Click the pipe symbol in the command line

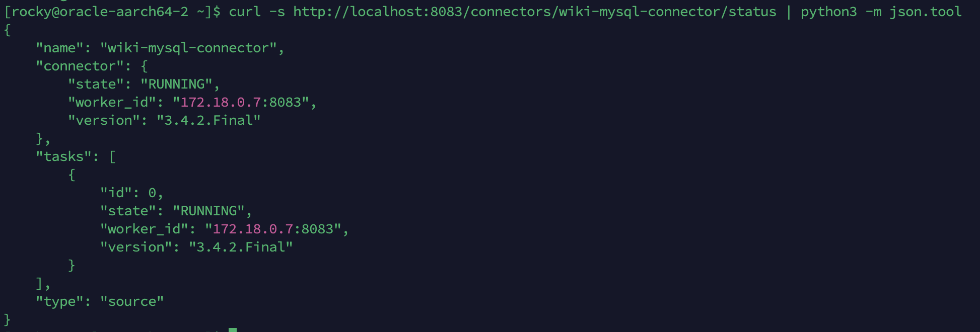click(x=789, y=12)
